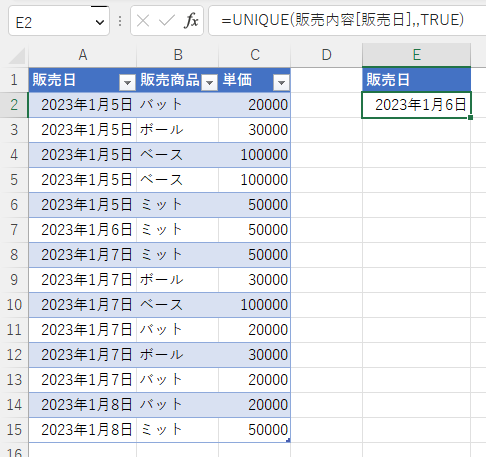Screen dimensions: 486x457
Task: Select column B header
Action: 178,55
